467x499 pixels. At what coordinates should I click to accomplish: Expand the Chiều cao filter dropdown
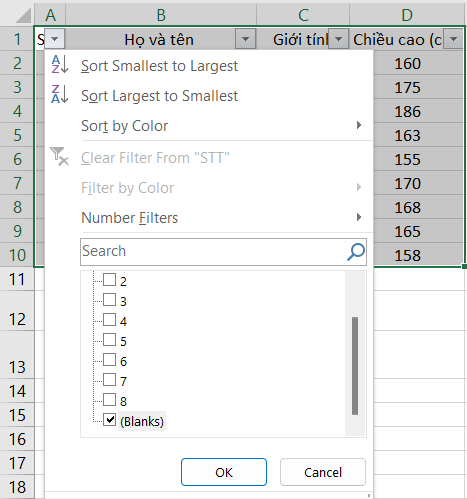pyautogui.click(x=453, y=39)
